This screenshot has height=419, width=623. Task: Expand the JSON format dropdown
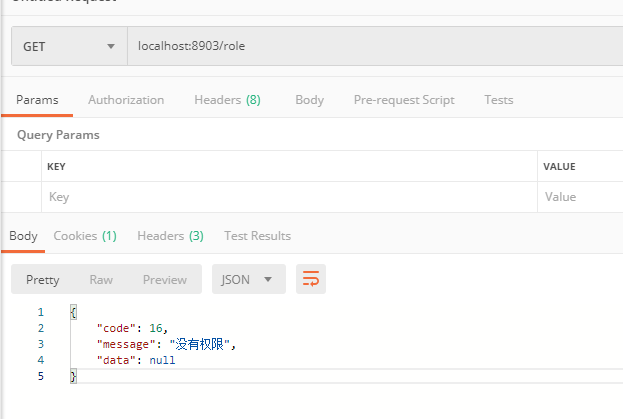coord(248,280)
